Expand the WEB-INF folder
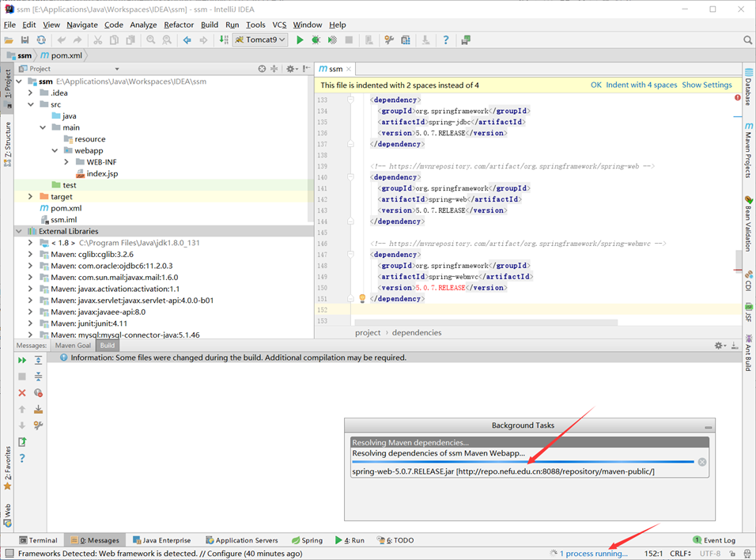756x560 pixels. (x=66, y=162)
